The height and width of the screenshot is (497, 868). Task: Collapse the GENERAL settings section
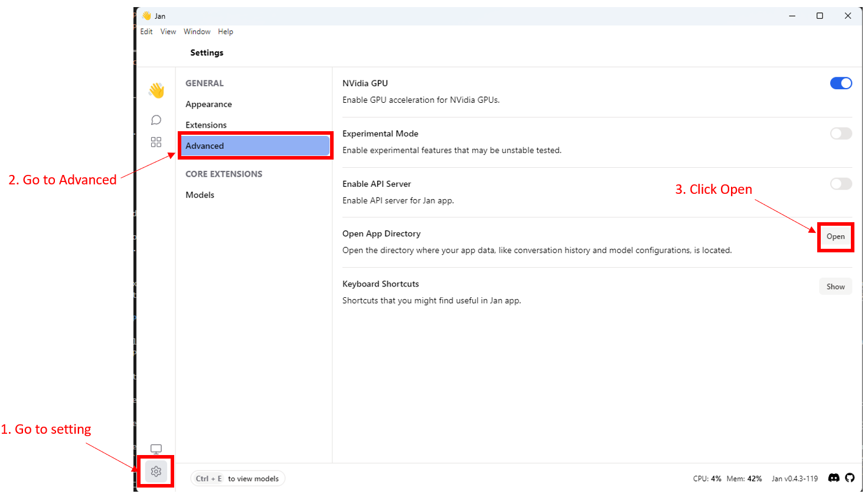click(204, 83)
